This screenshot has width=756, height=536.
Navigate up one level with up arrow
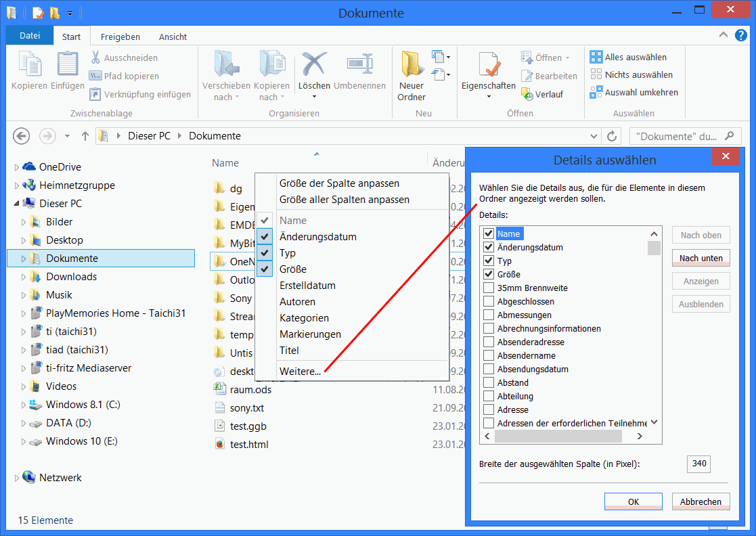pos(85,136)
